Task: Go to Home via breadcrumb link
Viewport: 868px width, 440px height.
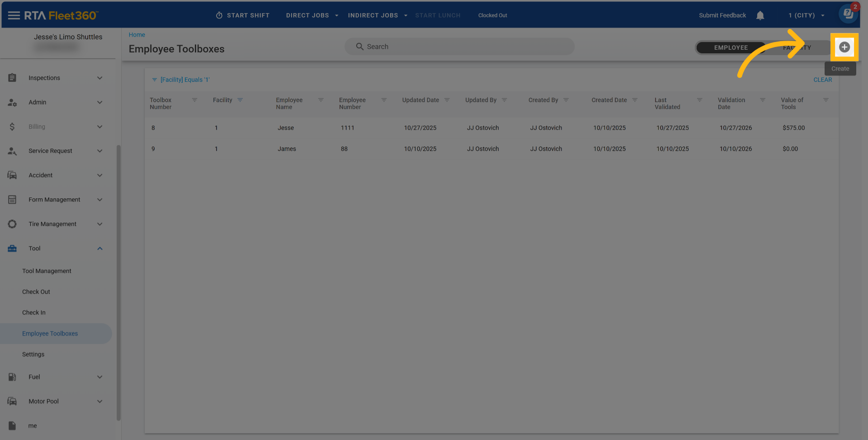Action: point(137,35)
